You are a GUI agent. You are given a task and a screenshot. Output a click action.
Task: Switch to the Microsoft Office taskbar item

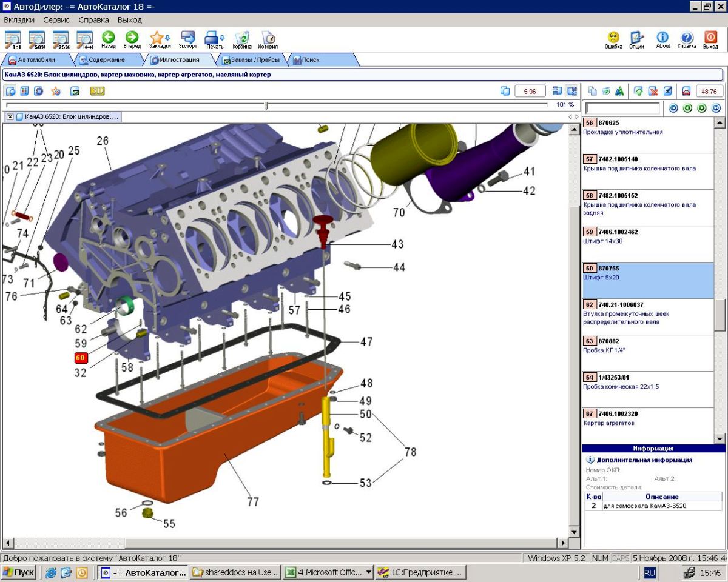328,572
